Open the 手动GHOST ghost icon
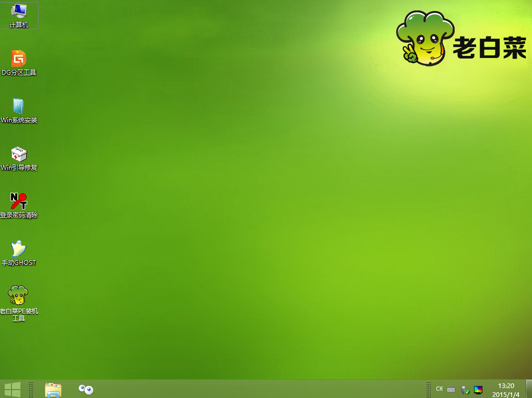Screen dimensions: 532x398 tap(19, 253)
